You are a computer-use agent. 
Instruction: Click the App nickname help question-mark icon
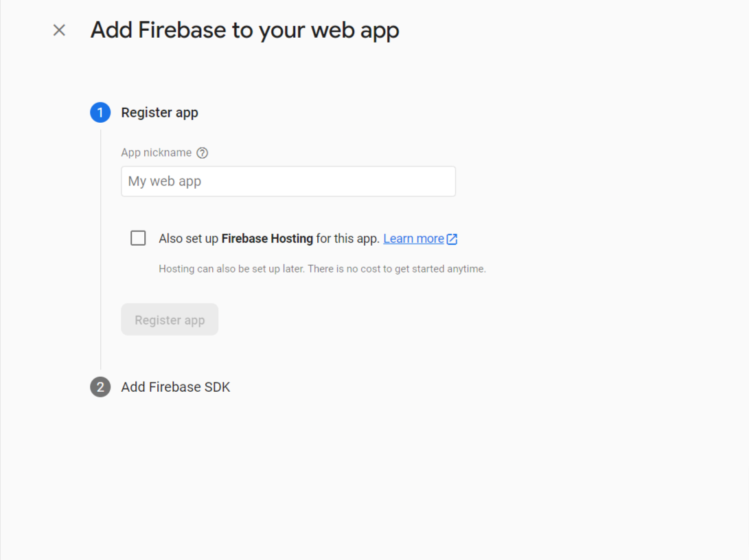click(x=202, y=153)
